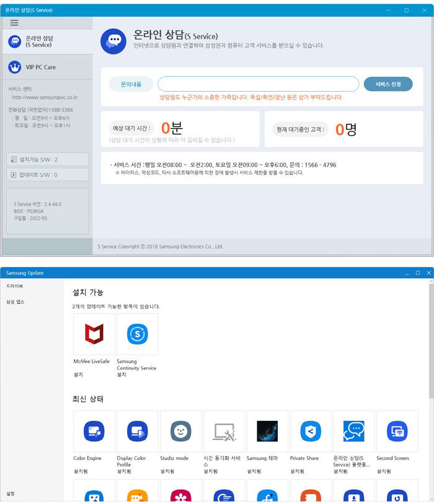Click 전화상담 1588-3366 phone text

[x=40, y=110]
